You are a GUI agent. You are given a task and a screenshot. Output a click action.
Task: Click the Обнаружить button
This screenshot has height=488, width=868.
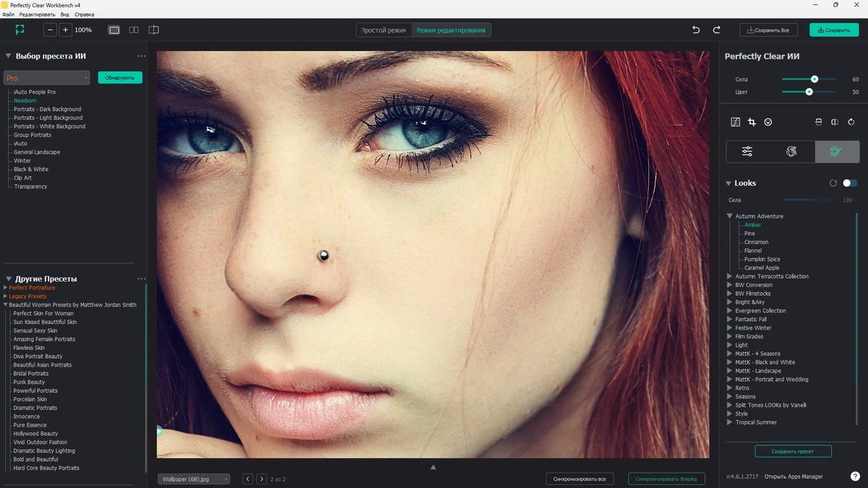click(120, 77)
